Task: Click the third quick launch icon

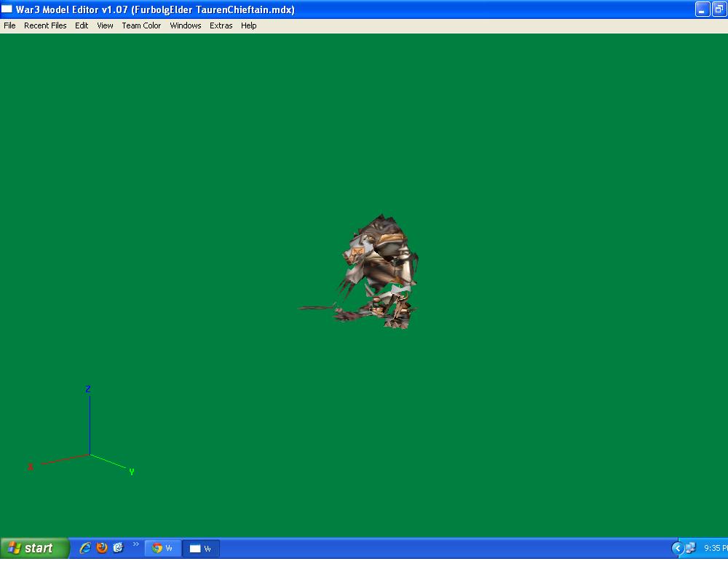Action: pyautogui.click(x=119, y=548)
